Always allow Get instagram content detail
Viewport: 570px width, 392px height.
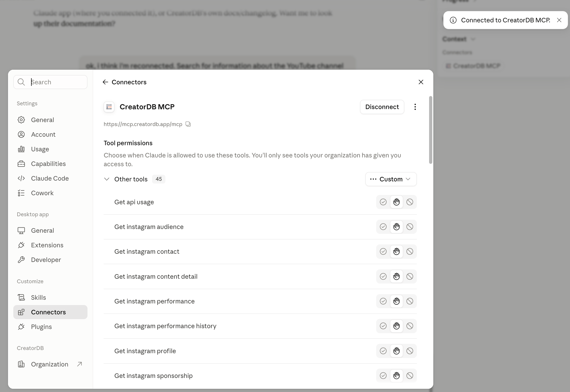[x=383, y=277]
